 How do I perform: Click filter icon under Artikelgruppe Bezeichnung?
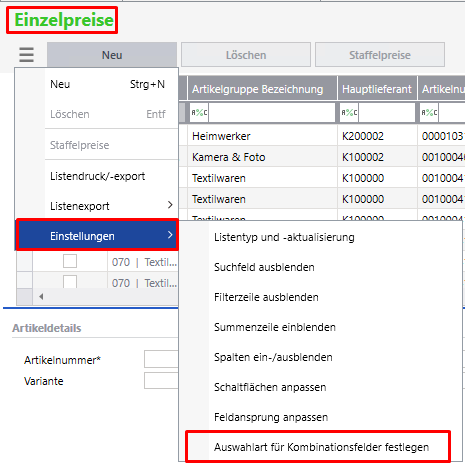coord(199,113)
